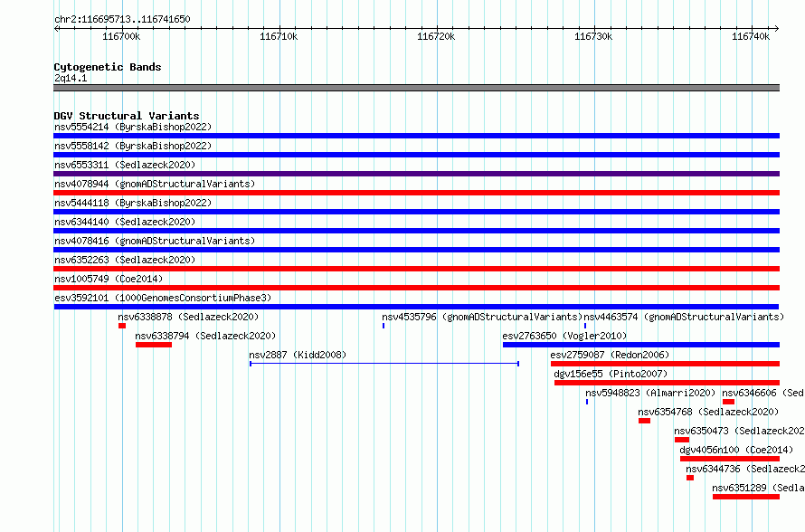The image size is (805, 532).
Task: Open the Cytogenetic Bands track title
Action: (x=108, y=67)
